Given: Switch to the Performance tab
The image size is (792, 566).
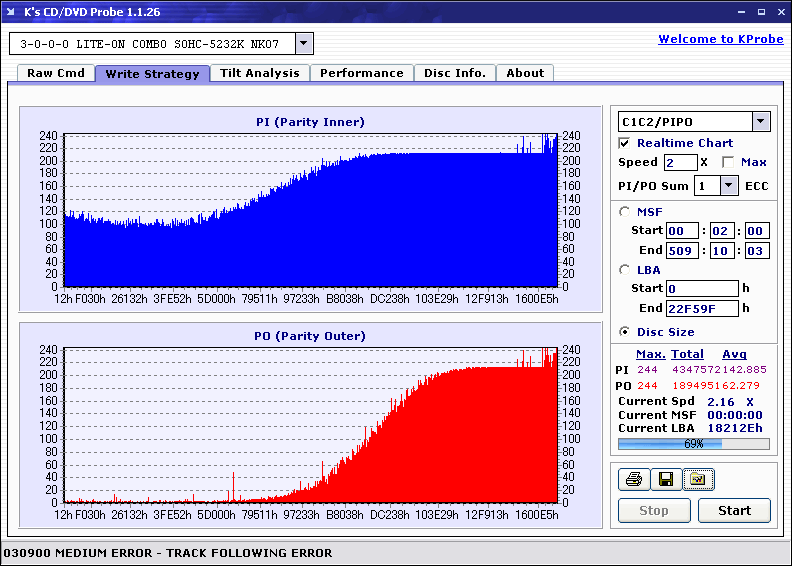Looking at the screenshot, I should (x=362, y=73).
